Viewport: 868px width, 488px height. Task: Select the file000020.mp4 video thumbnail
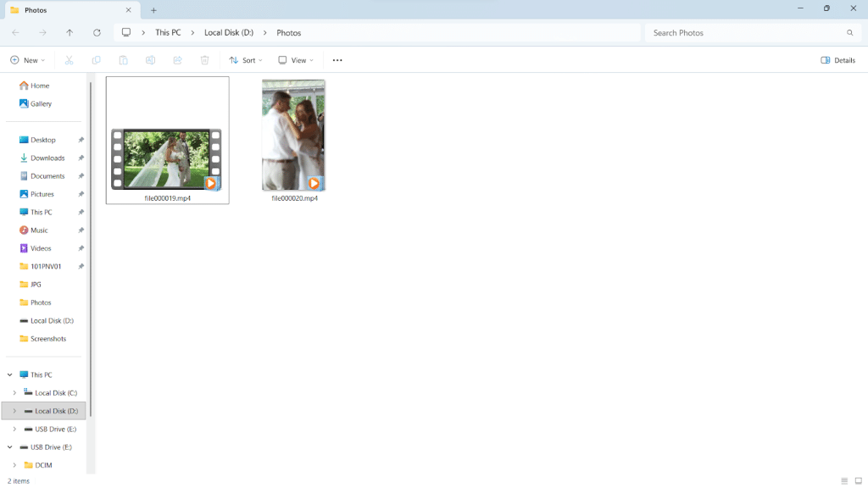tap(293, 136)
